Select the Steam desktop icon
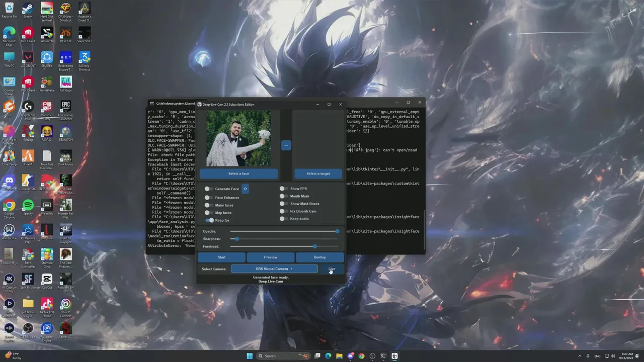This screenshot has height=362, width=644. pos(28,10)
